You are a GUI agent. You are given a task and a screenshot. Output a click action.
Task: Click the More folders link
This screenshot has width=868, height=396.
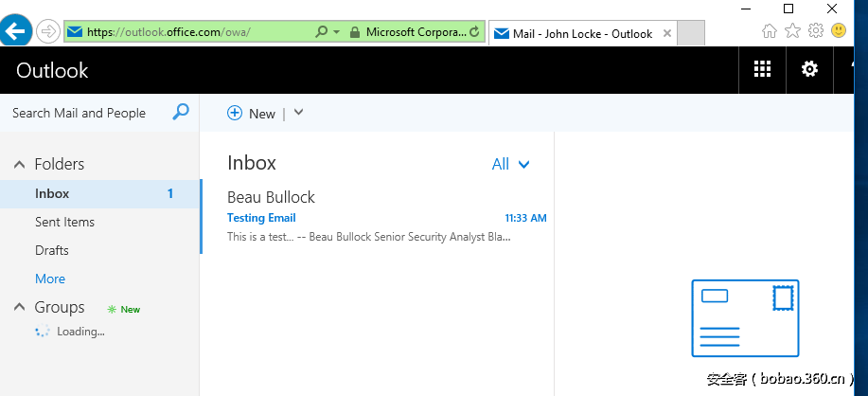click(50, 279)
